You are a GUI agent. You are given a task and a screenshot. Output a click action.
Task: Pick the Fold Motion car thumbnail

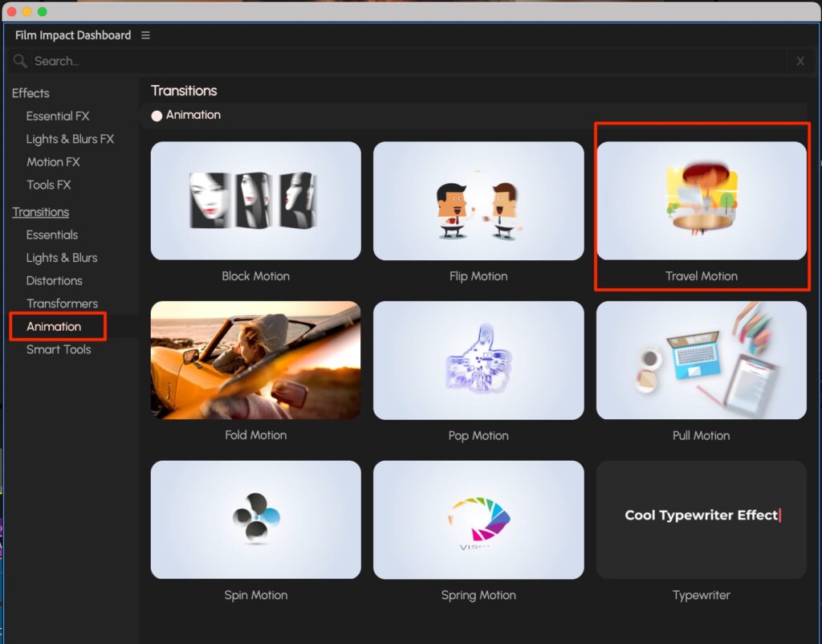(x=255, y=360)
